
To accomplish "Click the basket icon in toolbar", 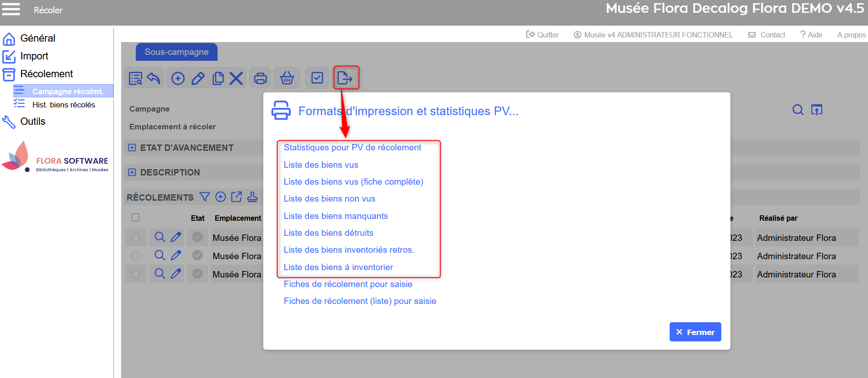I will pyautogui.click(x=287, y=78).
